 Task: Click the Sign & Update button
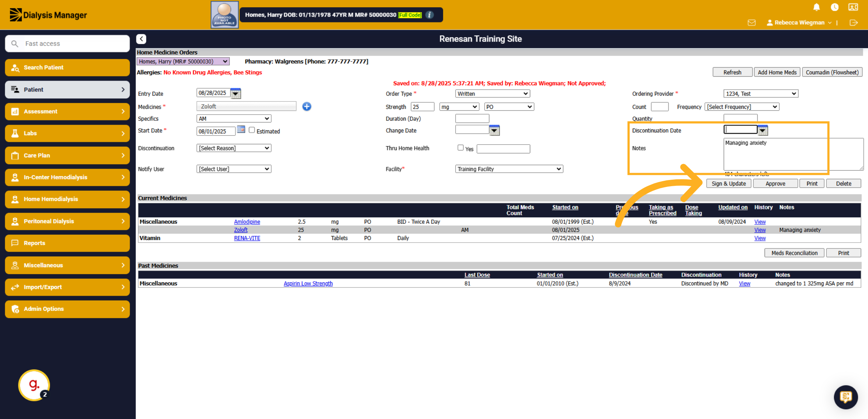(729, 184)
